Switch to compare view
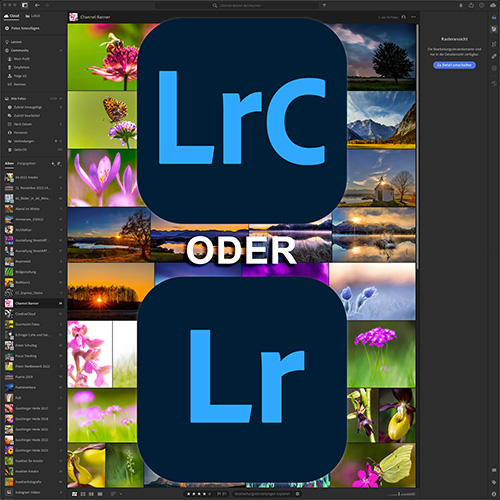This screenshot has height=500, width=500. tap(91, 494)
